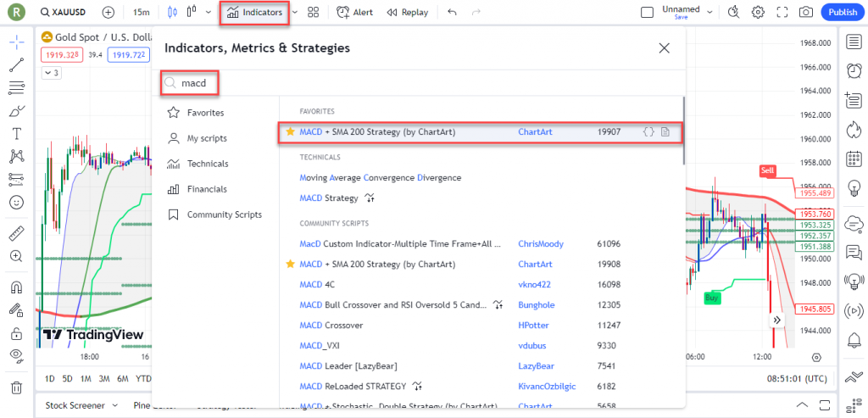This screenshot has width=868, height=418.
Task: Select the Favorites category
Action: coord(215,113)
